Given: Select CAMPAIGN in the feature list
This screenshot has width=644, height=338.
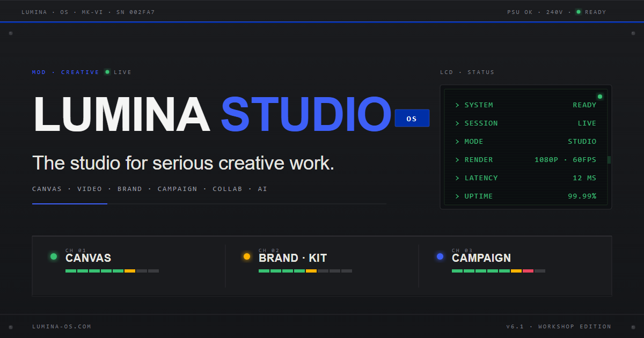Looking at the screenshot, I should tap(177, 189).
